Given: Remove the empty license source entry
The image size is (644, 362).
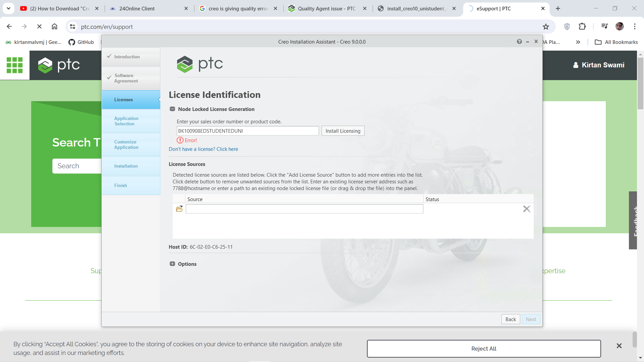Looking at the screenshot, I should pos(527,208).
